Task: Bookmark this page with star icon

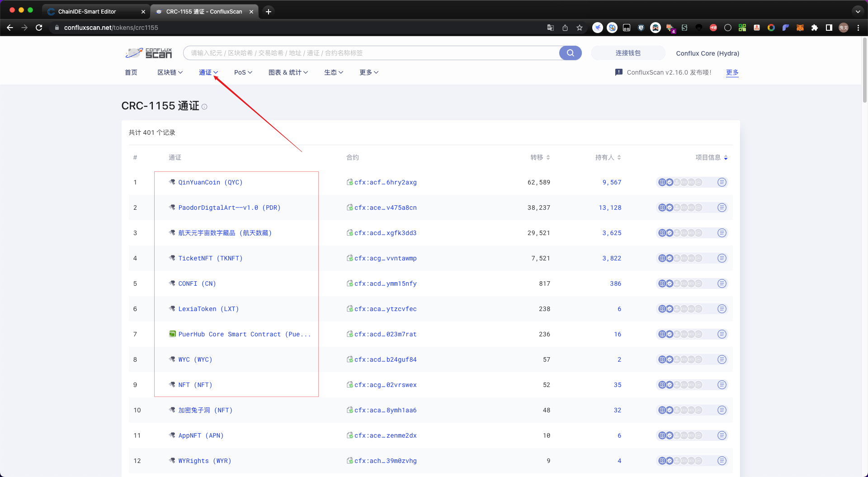Action: [579, 28]
